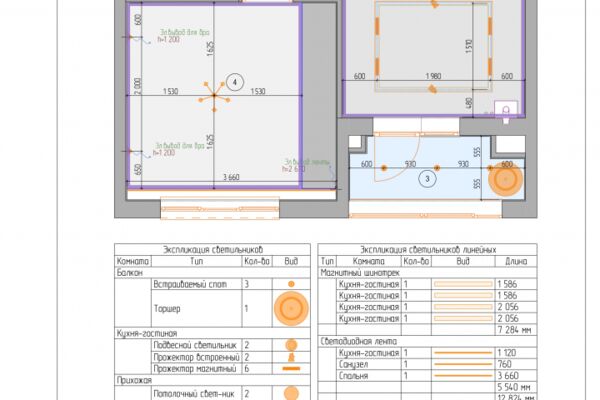
Task: Click the Экспликация светильников table title
Action: (x=213, y=250)
